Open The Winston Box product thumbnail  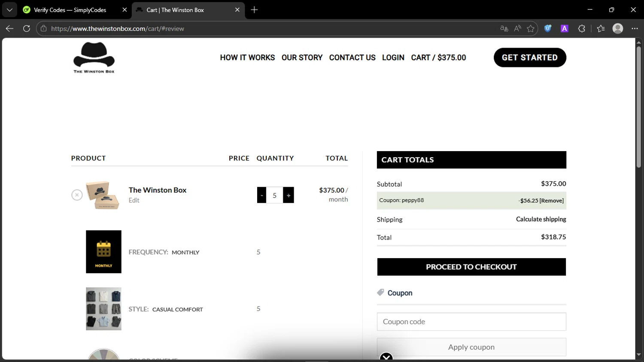click(103, 195)
